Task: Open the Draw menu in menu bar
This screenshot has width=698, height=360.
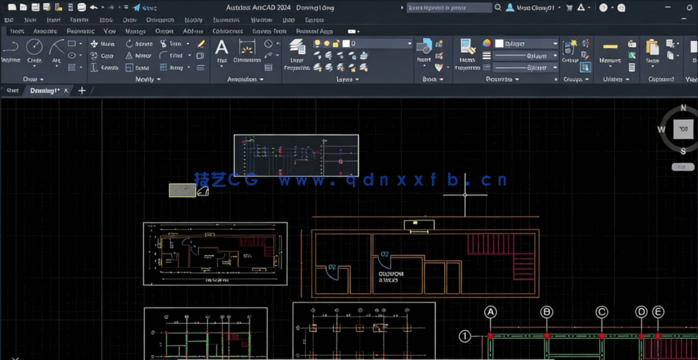Action: [x=129, y=20]
